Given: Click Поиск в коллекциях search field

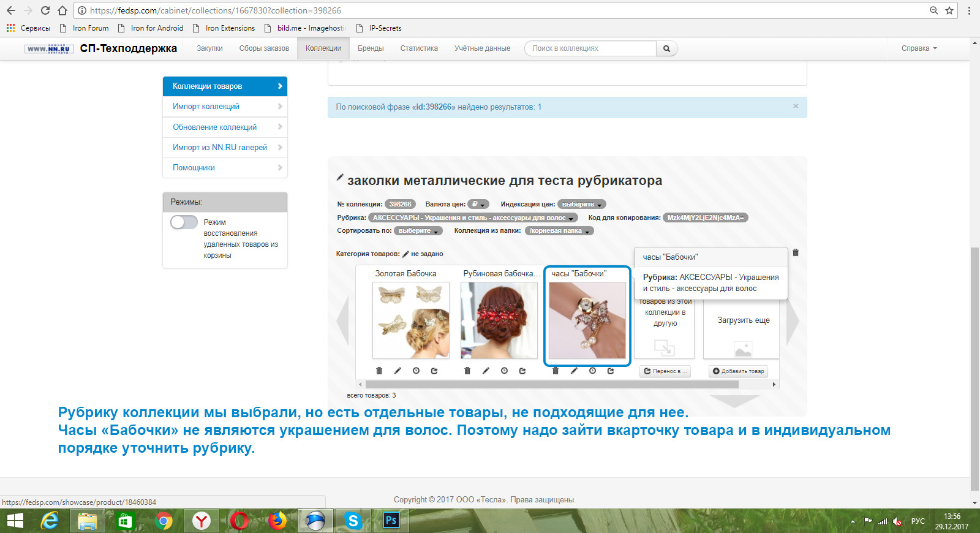Looking at the screenshot, I should tap(591, 48).
